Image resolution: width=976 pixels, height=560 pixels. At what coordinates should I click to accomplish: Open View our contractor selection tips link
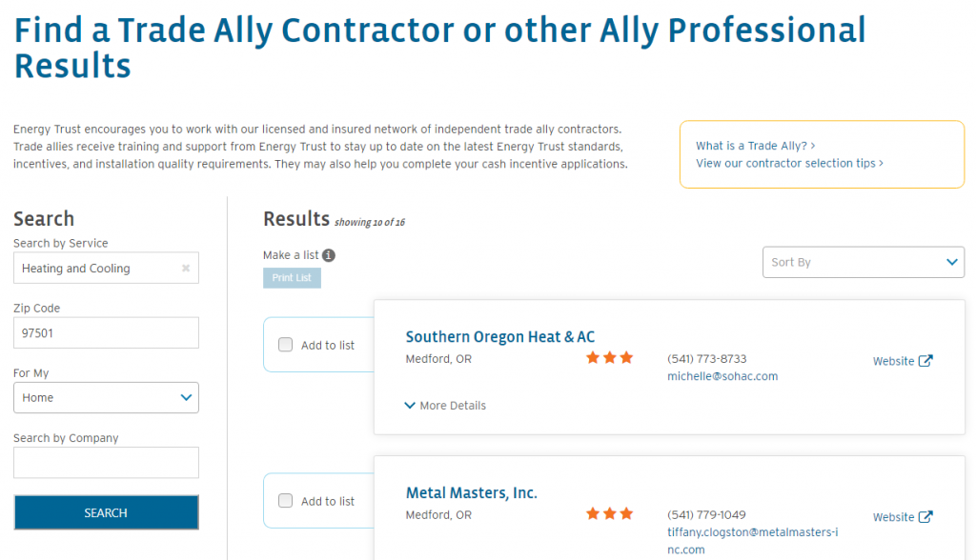click(789, 163)
